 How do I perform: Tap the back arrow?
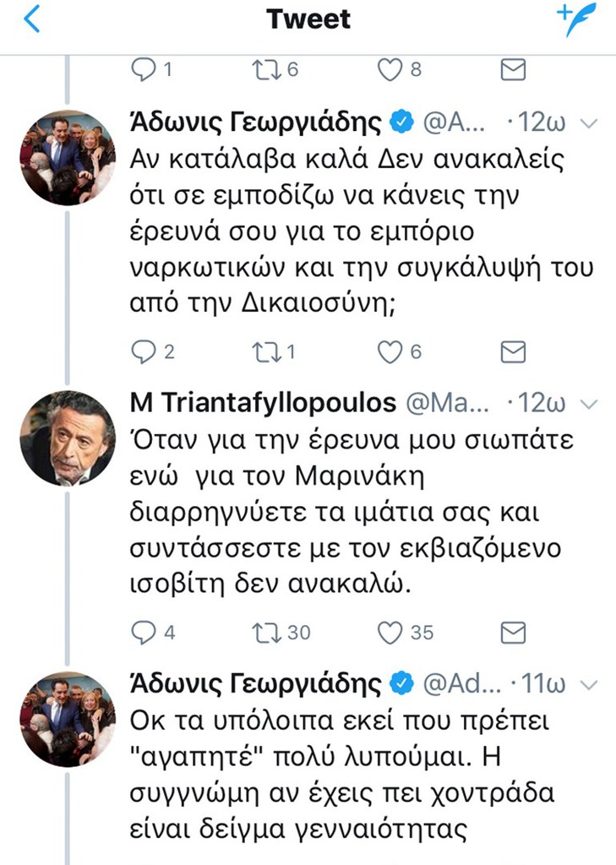pos(31,19)
